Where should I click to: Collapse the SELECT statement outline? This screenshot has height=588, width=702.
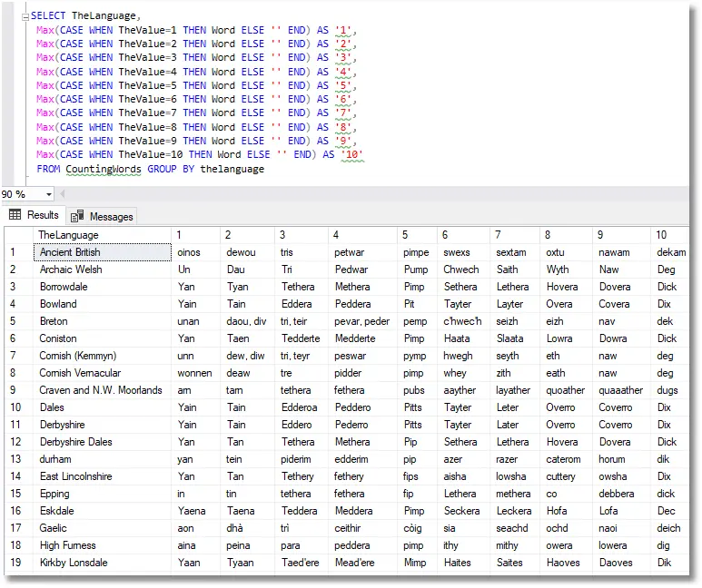click(x=25, y=16)
